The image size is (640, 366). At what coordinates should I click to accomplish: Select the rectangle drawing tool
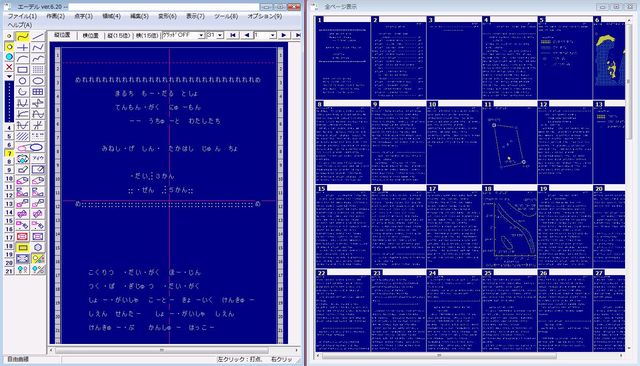pyautogui.click(x=23, y=70)
